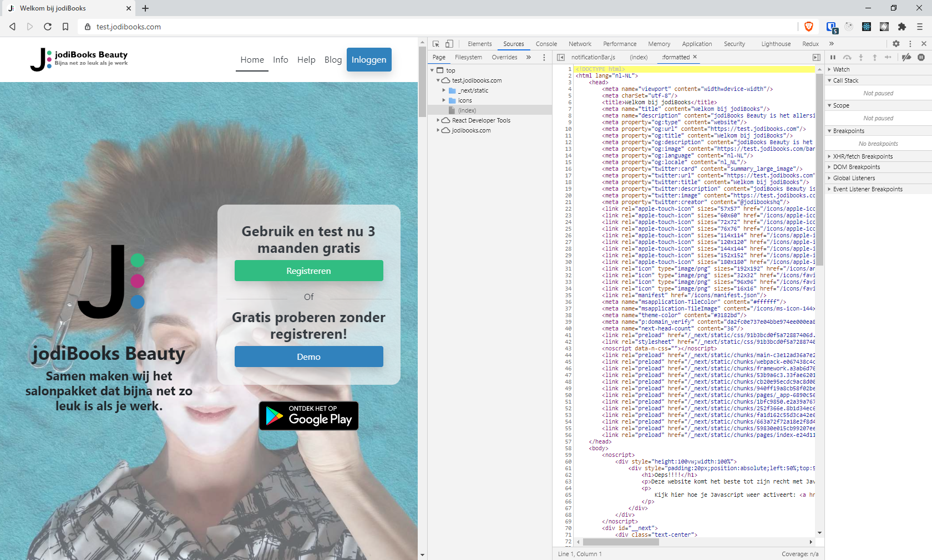This screenshot has height=560, width=932.
Task: Switch to the Console panel
Action: [546, 44]
